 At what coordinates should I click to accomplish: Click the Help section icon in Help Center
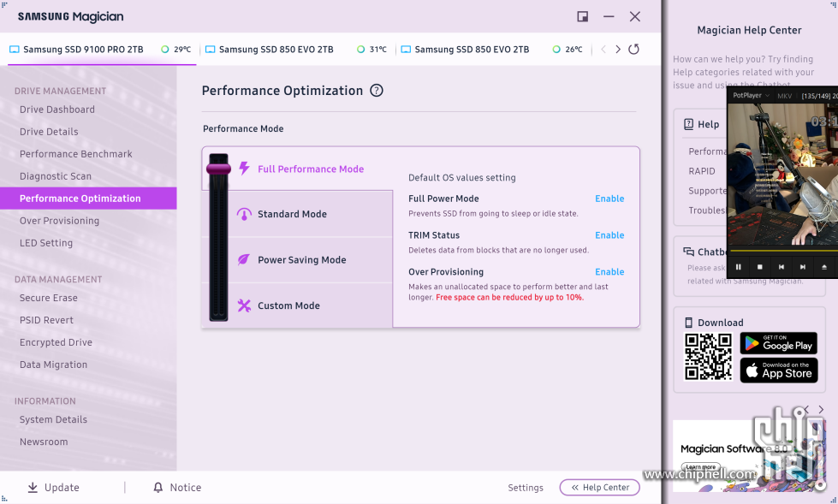click(689, 124)
